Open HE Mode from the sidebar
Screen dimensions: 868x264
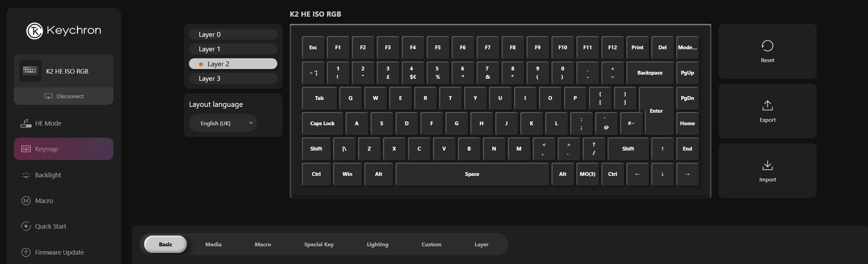coord(63,123)
